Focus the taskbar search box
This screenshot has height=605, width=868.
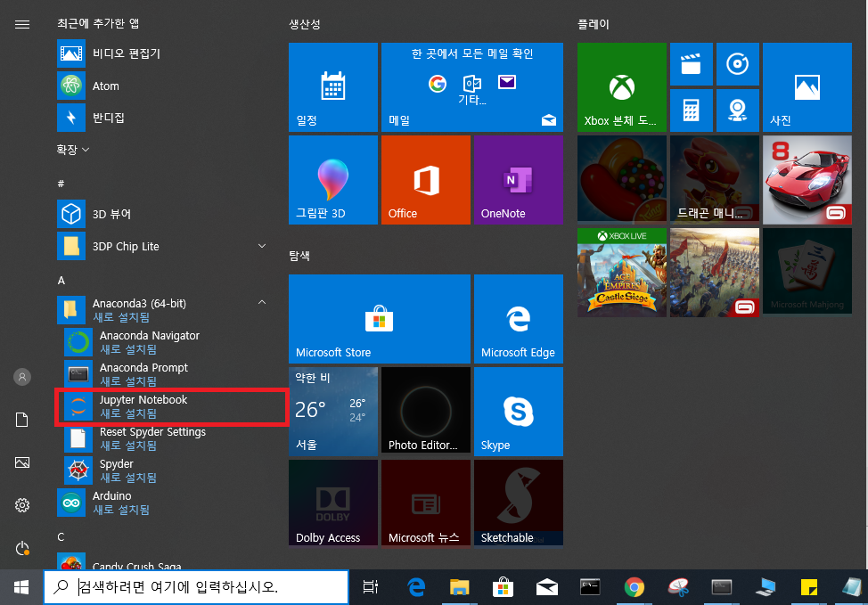tap(197, 586)
